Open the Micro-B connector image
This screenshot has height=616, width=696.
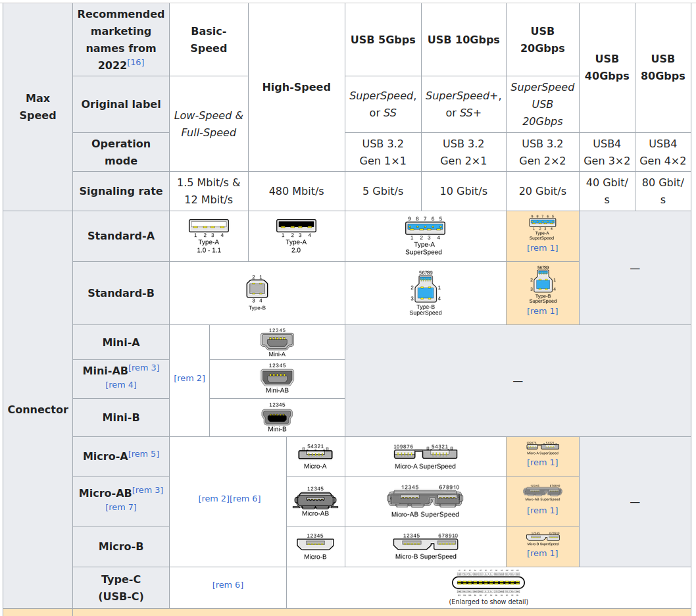[315, 547]
